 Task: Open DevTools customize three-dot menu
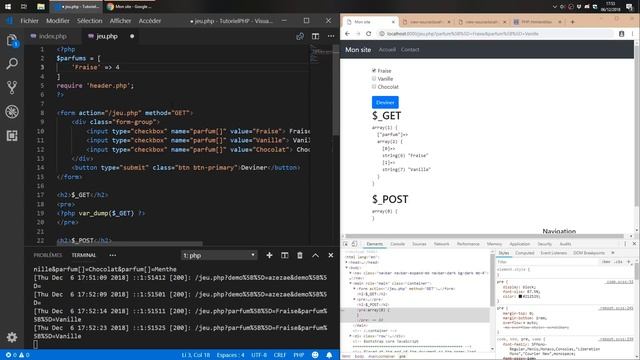click(x=625, y=244)
